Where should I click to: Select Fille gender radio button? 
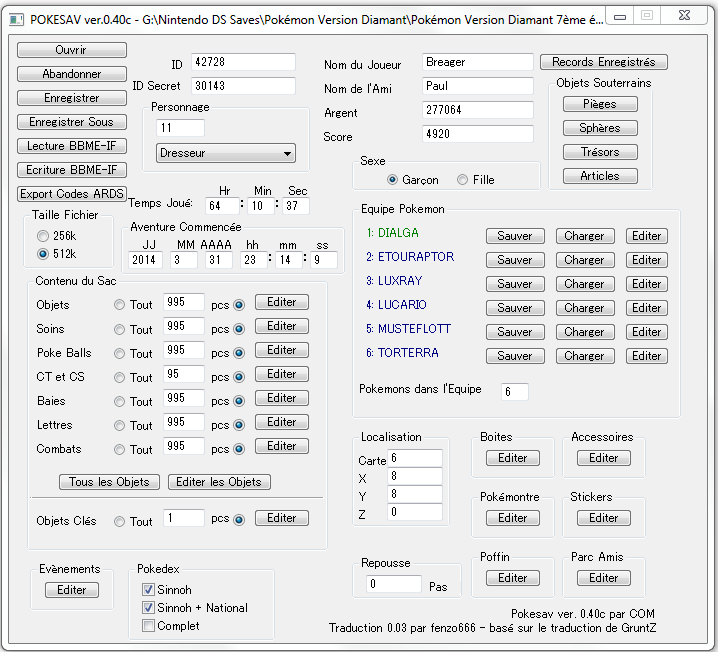pos(462,179)
